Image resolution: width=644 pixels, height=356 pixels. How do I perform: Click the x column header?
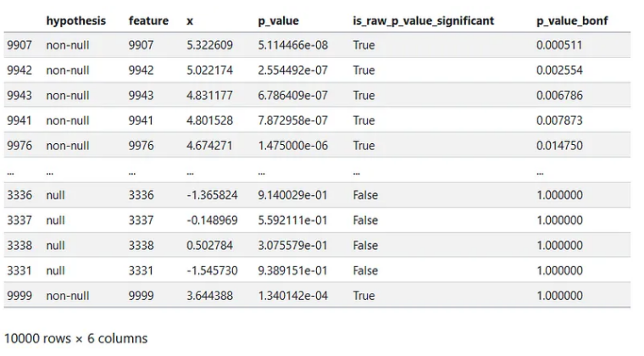[190, 21]
